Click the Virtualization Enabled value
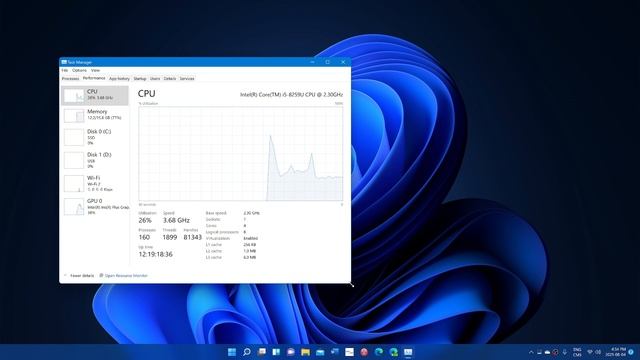Viewport: 640px width, 360px height. 251,238
